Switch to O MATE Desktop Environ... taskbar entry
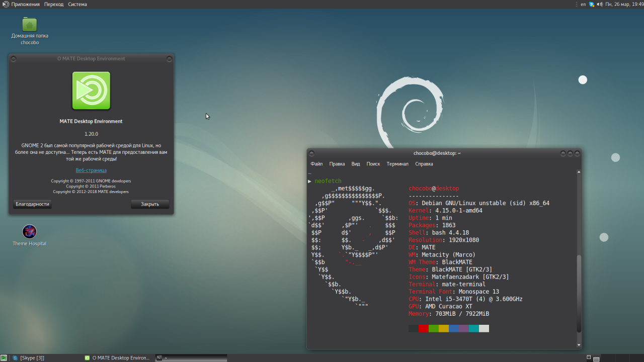 [118, 358]
